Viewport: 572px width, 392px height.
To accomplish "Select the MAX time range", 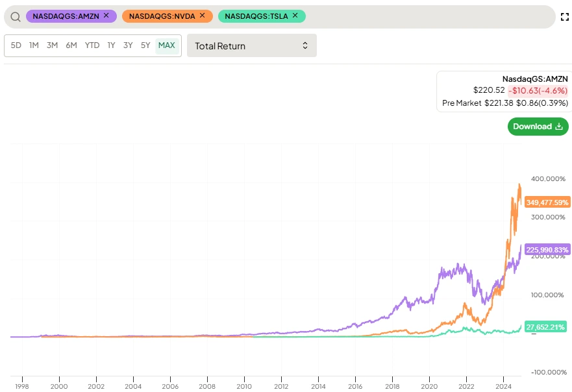I will (167, 45).
